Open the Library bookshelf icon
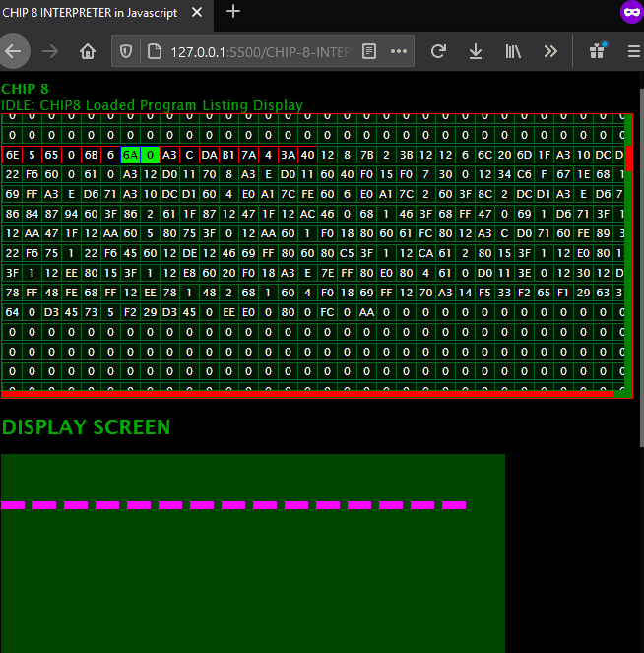Screen dimensions: 644x653 (513, 51)
